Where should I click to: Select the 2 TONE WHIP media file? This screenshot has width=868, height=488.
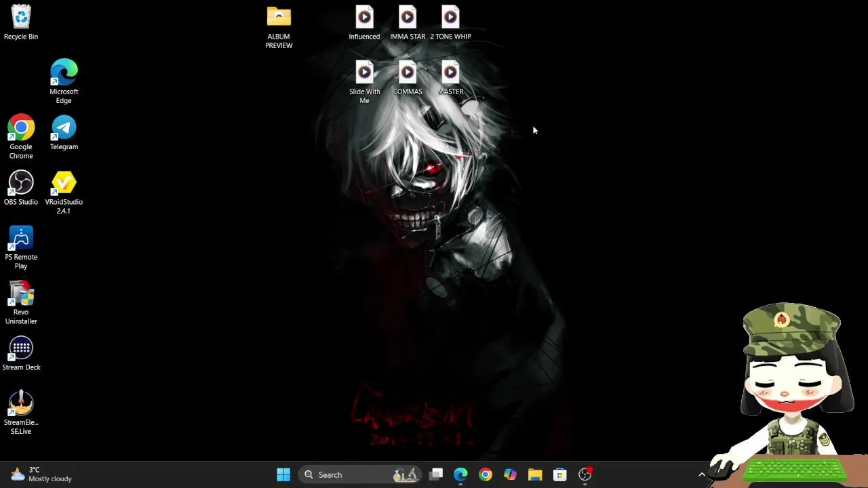tap(451, 23)
